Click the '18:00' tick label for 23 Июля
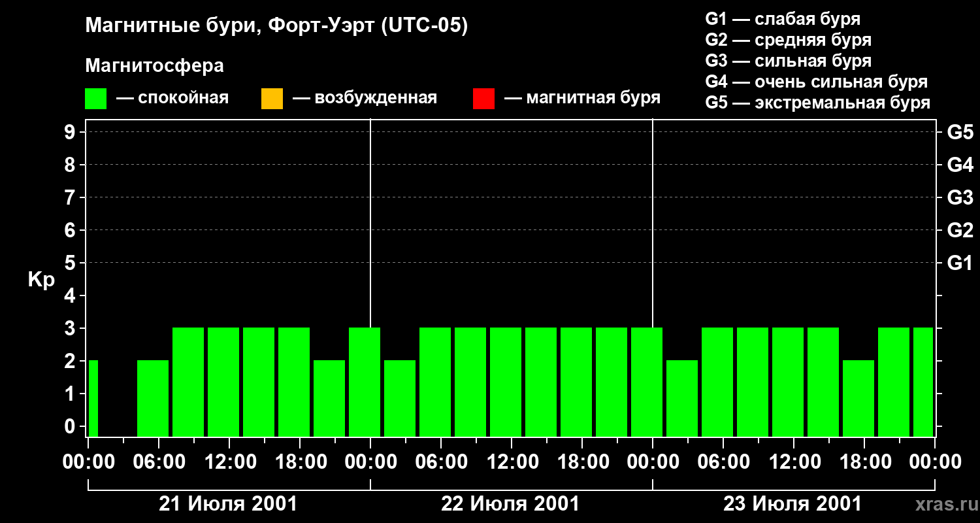Viewport: 980px width, 523px height. coord(864,462)
